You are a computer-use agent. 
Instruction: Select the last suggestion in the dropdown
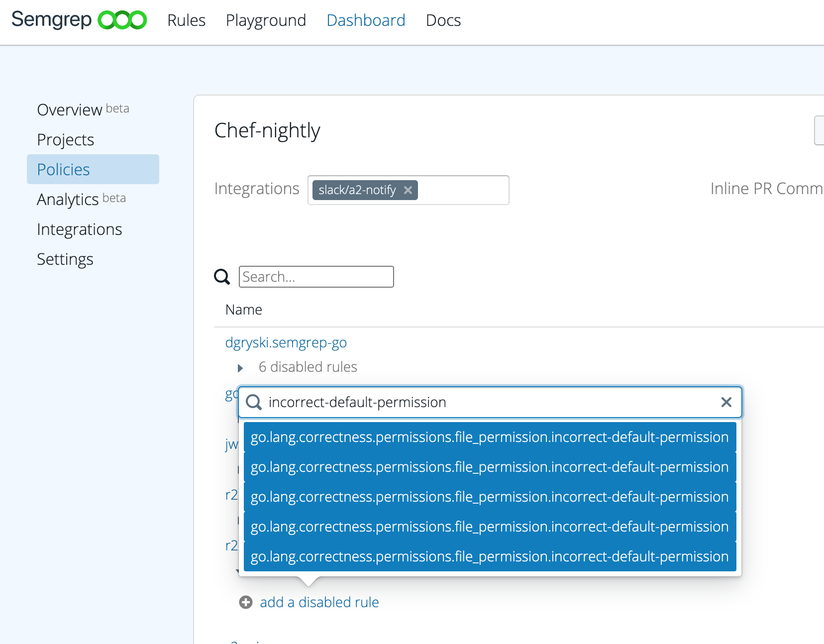tap(489, 556)
